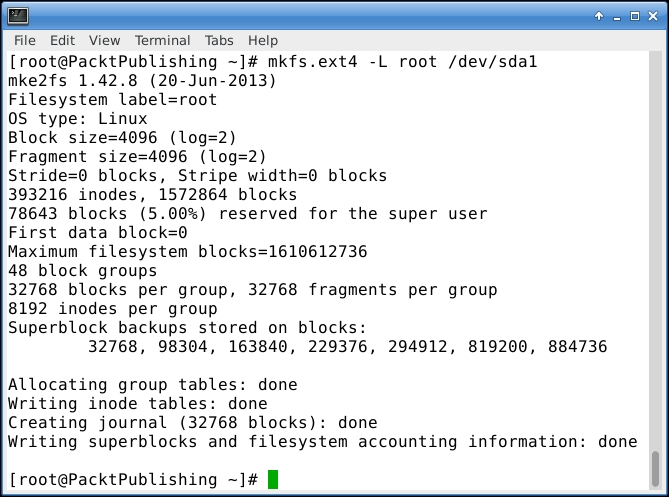669x497 pixels.
Task: Open the File menu
Action: coord(25,41)
